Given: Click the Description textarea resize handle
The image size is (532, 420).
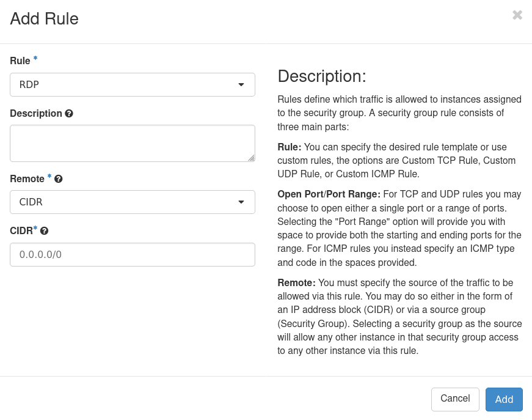Looking at the screenshot, I should (251, 158).
